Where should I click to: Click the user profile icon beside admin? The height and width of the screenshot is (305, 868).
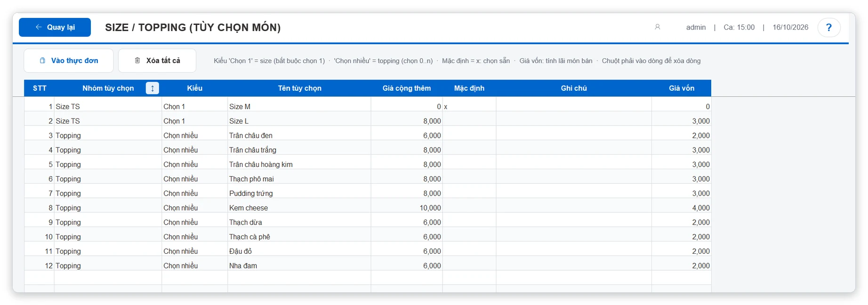coord(658,27)
